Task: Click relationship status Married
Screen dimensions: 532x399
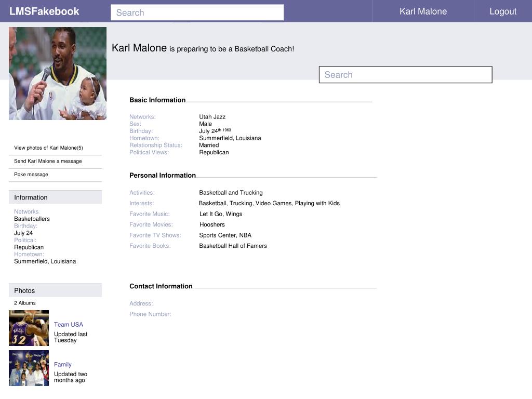Action: pos(209,145)
